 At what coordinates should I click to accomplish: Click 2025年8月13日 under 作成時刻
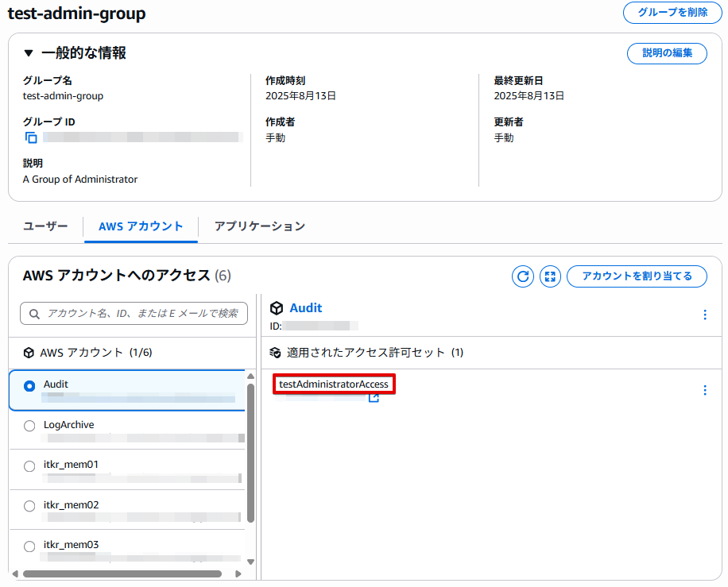tap(301, 96)
